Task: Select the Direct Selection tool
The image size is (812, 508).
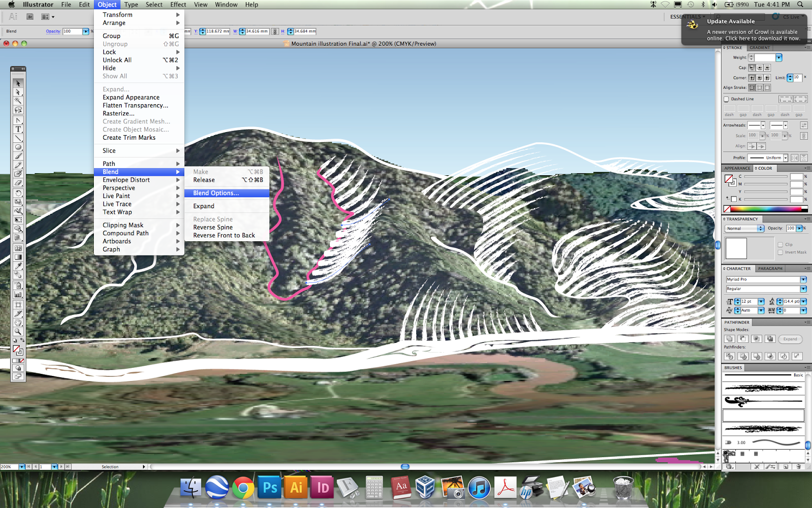Action: (x=18, y=92)
